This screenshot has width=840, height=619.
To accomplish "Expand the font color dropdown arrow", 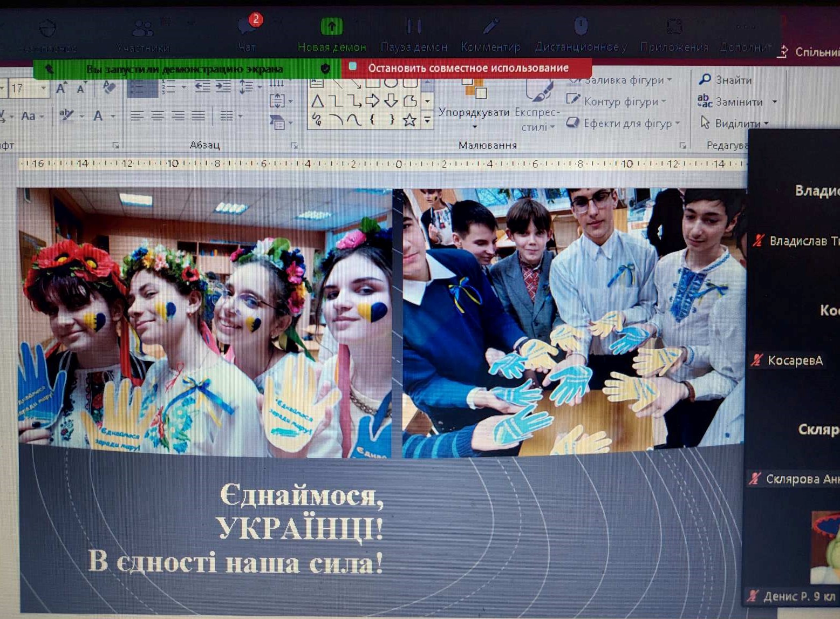I will coord(113,116).
